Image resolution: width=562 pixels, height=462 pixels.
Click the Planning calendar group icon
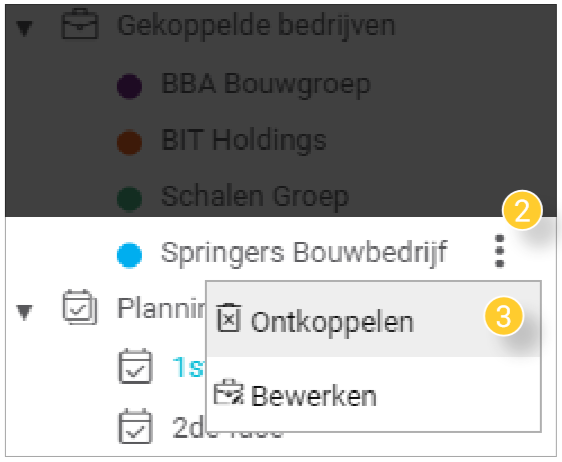(x=80, y=307)
